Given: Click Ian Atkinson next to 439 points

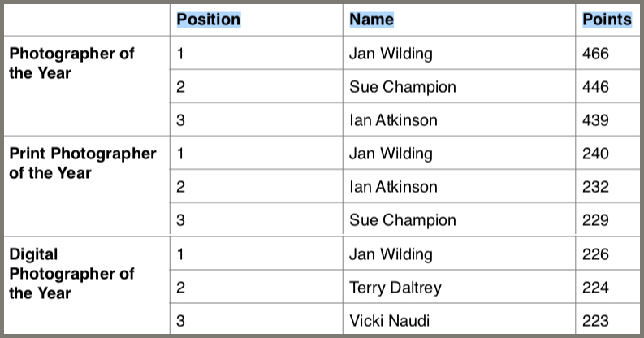Looking at the screenshot, I should click(393, 120).
